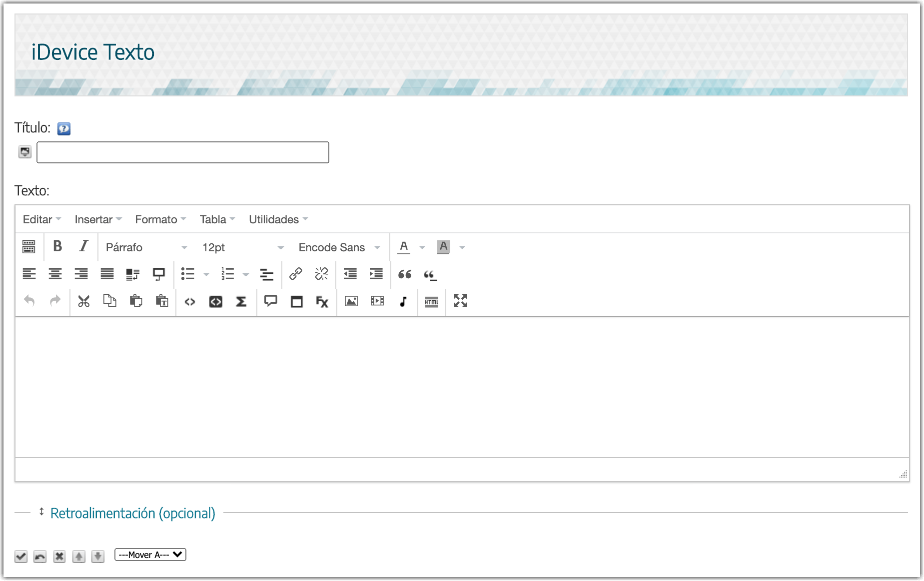Insert a link using the chain icon
The width and height of the screenshot is (924, 581).
(x=295, y=274)
